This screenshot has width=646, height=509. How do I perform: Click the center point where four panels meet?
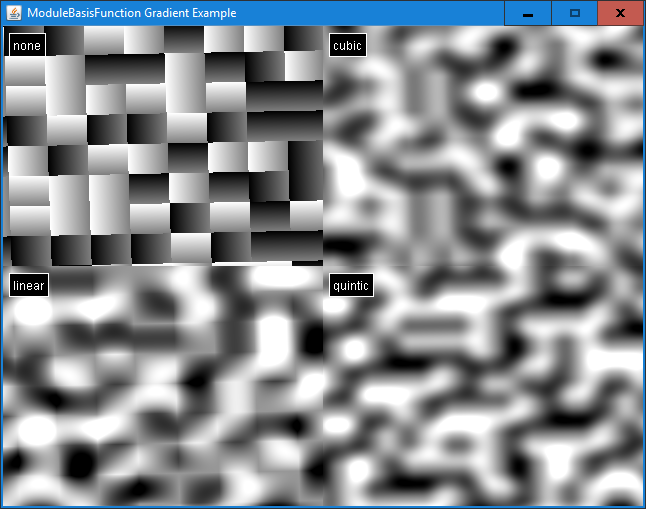click(323, 266)
